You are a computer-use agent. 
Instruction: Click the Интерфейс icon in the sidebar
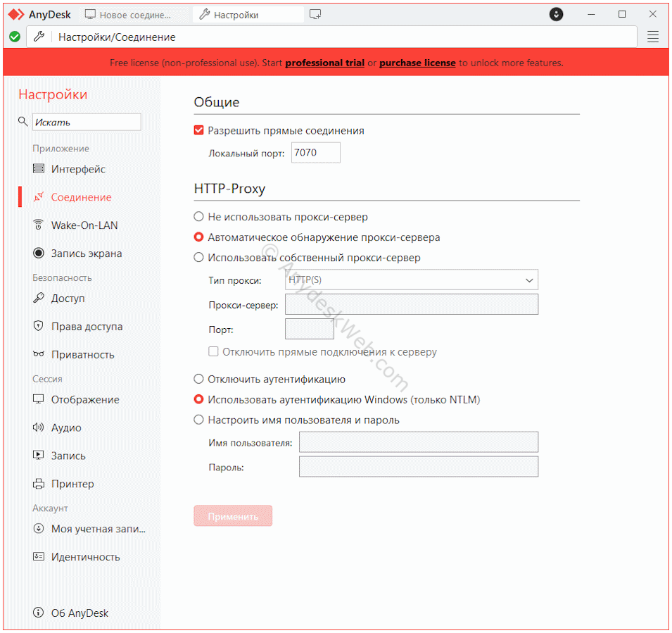39,168
